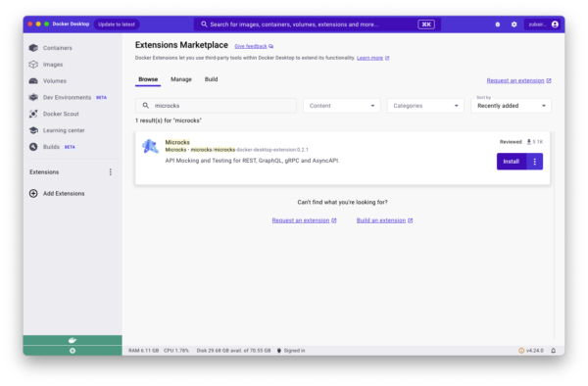
Task: Open the Give feedback link
Action: [251, 46]
